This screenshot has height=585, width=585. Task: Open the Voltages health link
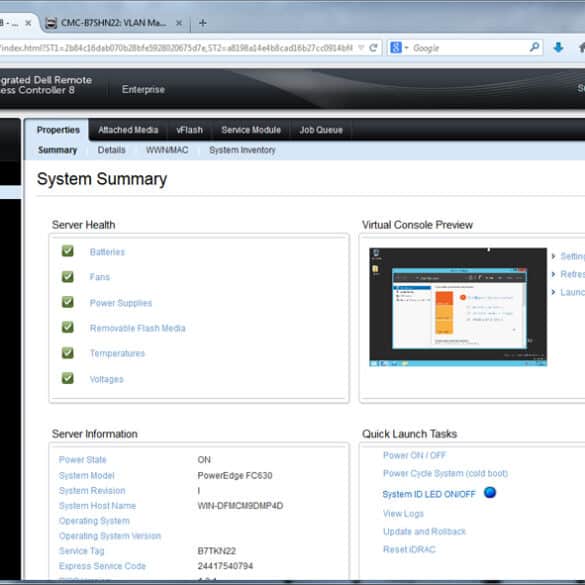[x=106, y=379]
